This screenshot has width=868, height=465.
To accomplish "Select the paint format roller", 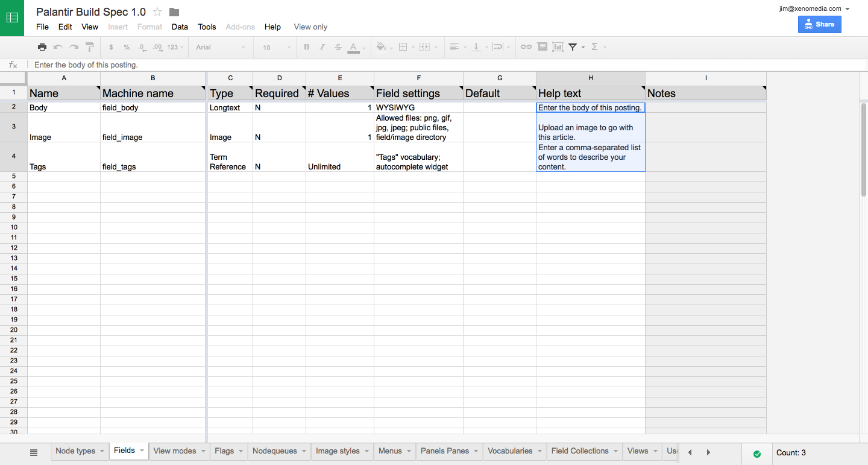I will click(x=90, y=47).
